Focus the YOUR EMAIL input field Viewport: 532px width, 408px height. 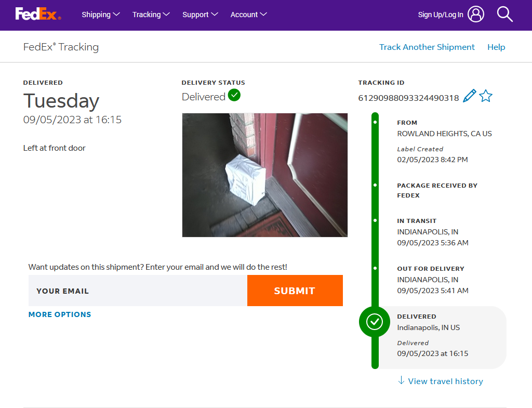point(138,291)
